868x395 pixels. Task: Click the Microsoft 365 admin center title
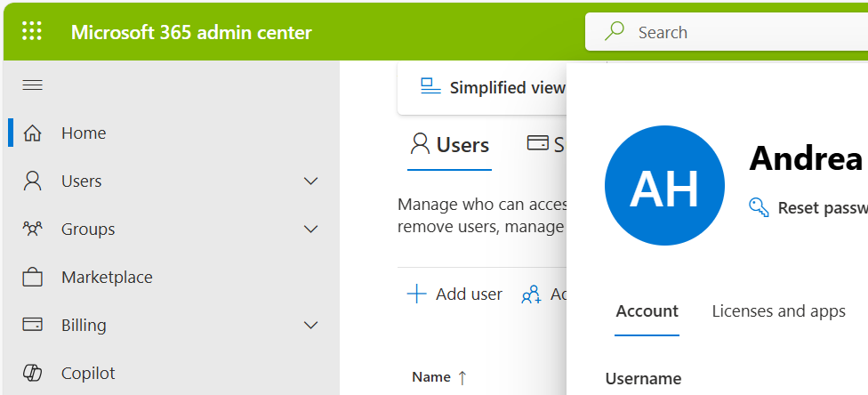pos(191,32)
